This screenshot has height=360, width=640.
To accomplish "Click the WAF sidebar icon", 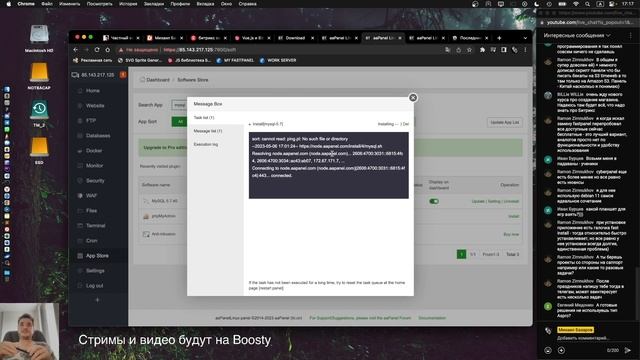I will 80,196.
